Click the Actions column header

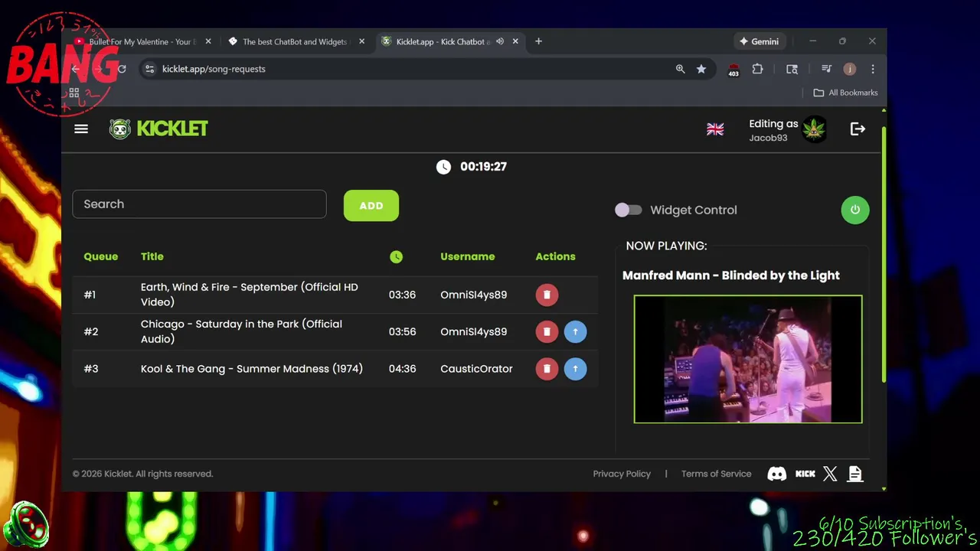point(555,256)
